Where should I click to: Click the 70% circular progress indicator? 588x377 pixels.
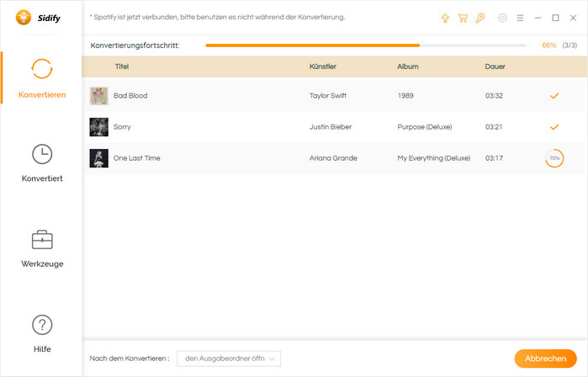click(554, 158)
